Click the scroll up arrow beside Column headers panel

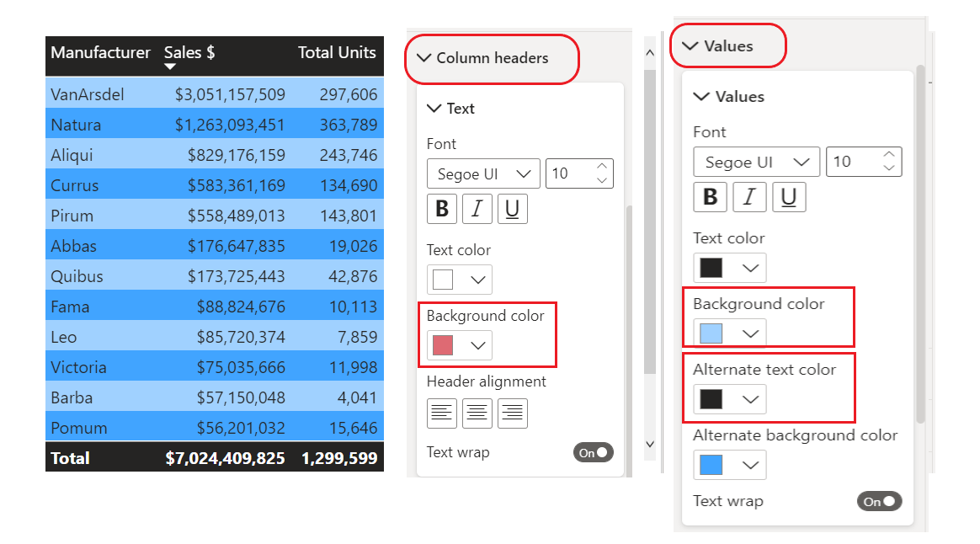coord(650,52)
